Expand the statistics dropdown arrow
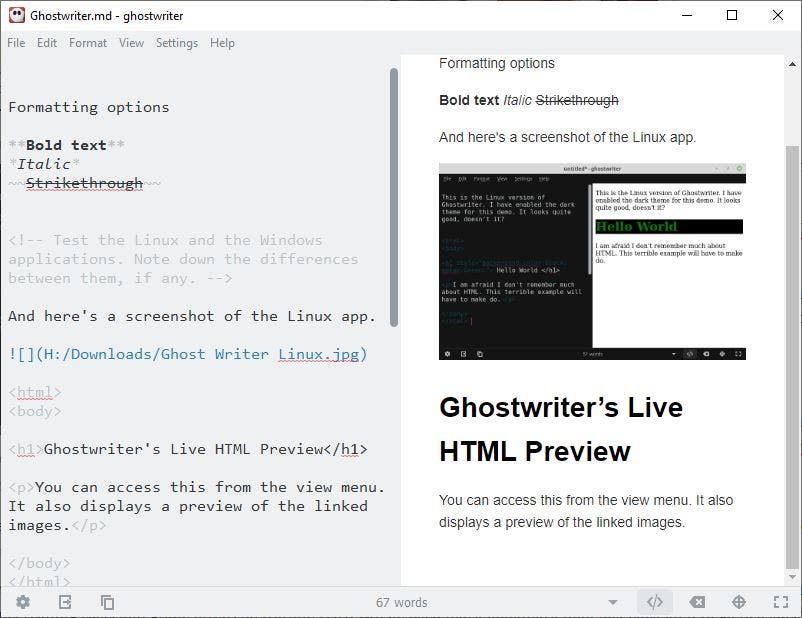The height and width of the screenshot is (618, 802). click(x=612, y=602)
